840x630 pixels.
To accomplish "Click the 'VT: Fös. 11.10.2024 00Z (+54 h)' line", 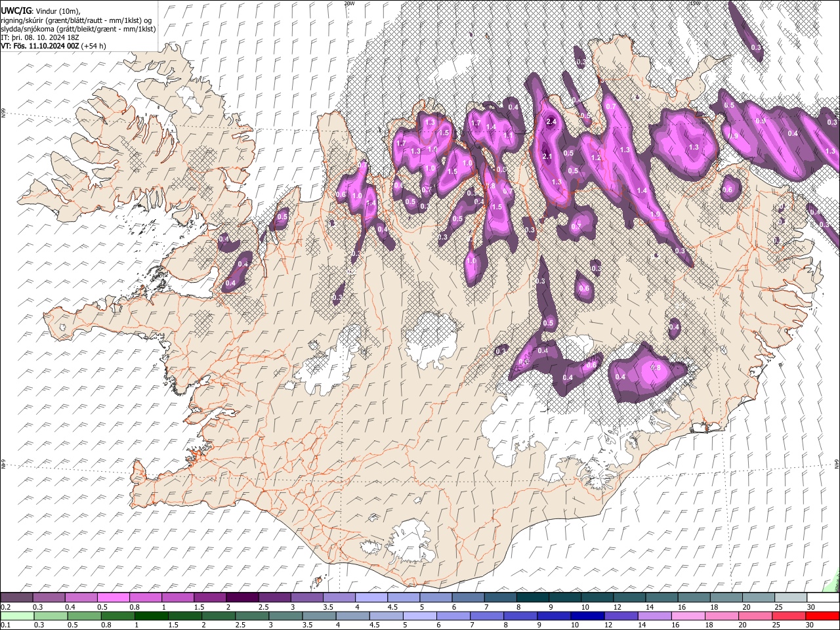I will pyautogui.click(x=53, y=46).
